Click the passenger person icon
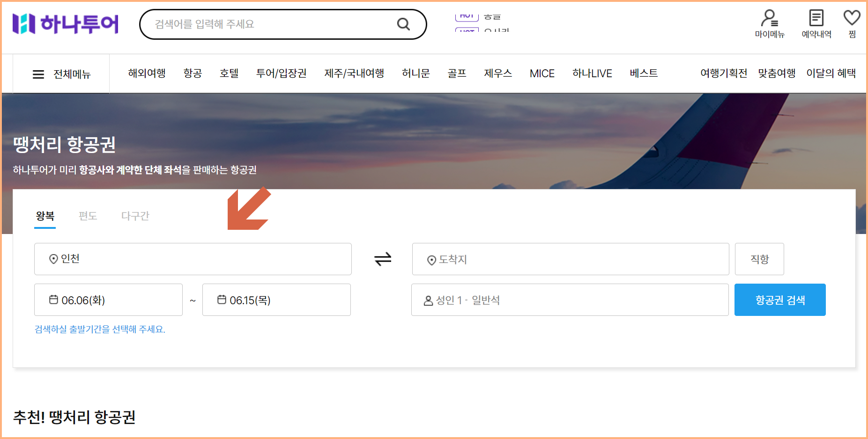This screenshot has height=439, width=868. (x=428, y=300)
